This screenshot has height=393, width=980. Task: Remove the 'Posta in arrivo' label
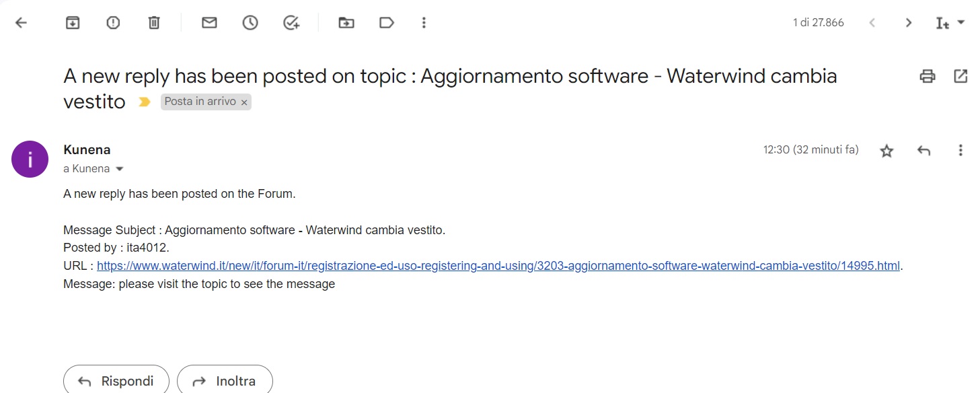pos(244,102)
